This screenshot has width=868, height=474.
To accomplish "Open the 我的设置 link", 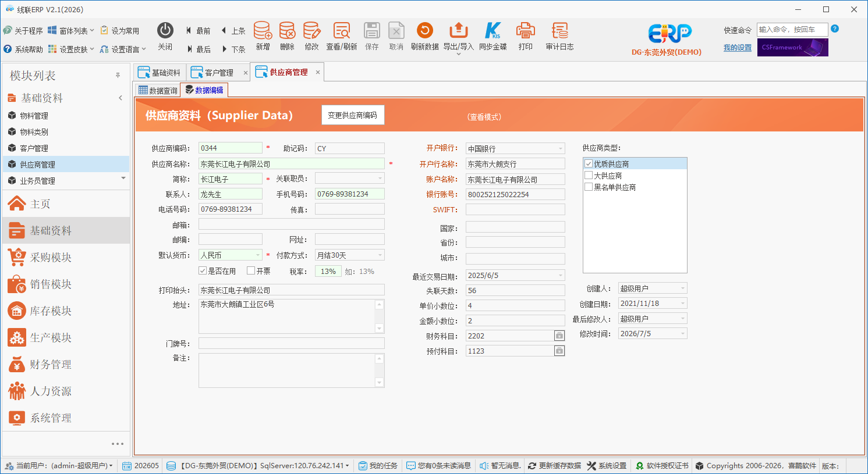I will [738, 48].
